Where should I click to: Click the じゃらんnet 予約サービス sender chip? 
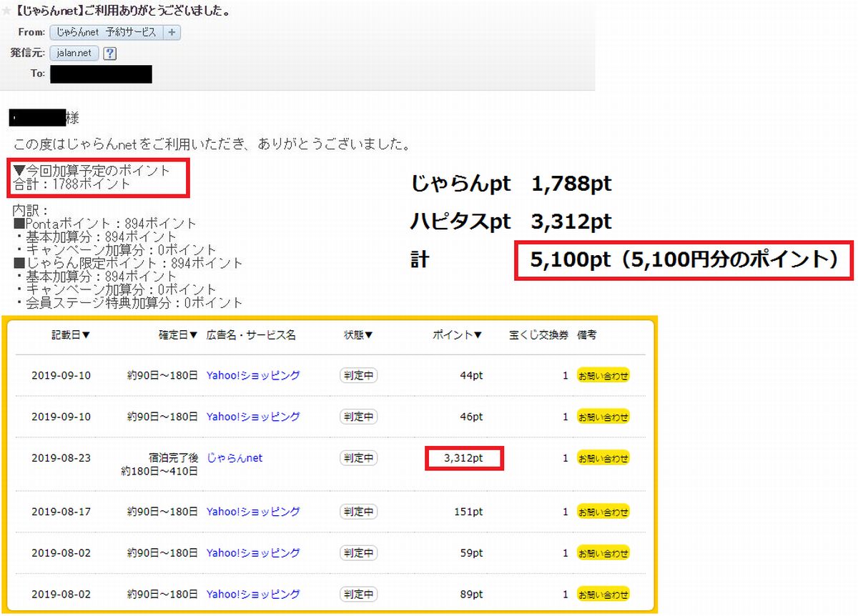click(x=107, y=32)
